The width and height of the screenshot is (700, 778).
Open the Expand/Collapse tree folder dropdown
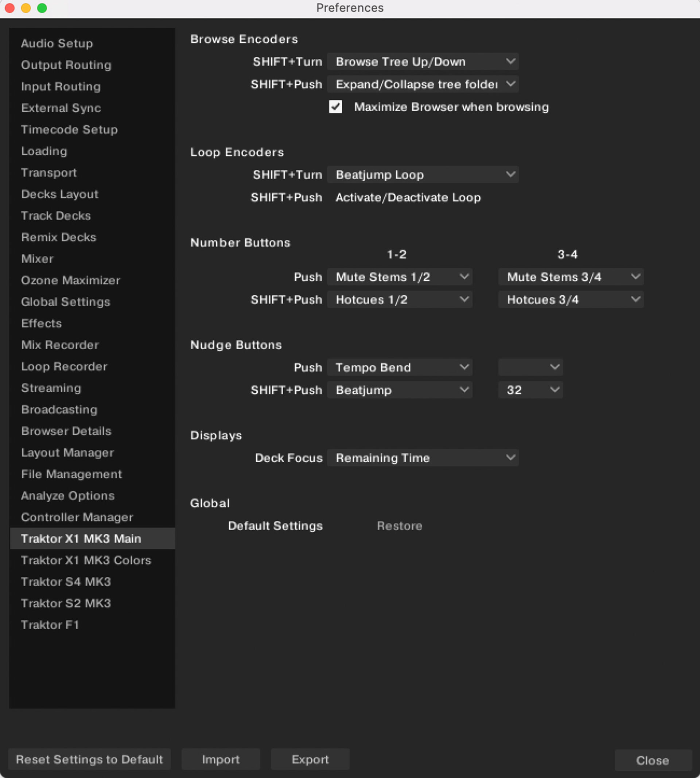coord(422,84)
